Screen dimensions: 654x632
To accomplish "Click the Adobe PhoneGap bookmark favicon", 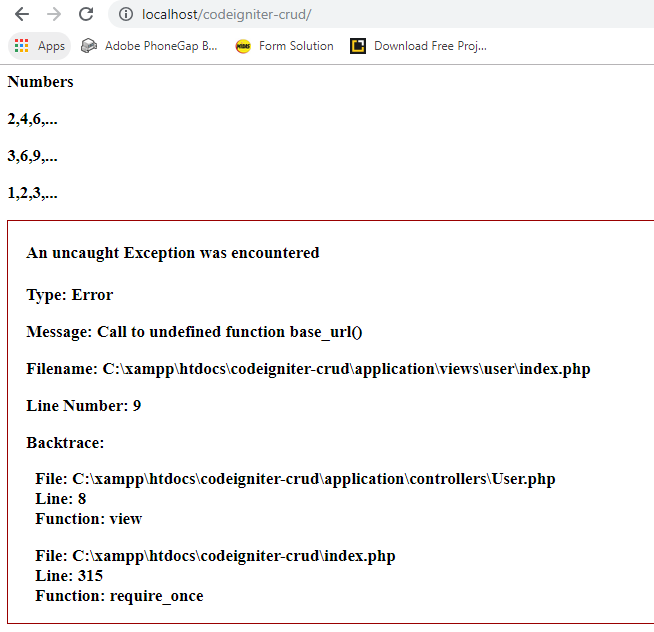I will 88,46.
